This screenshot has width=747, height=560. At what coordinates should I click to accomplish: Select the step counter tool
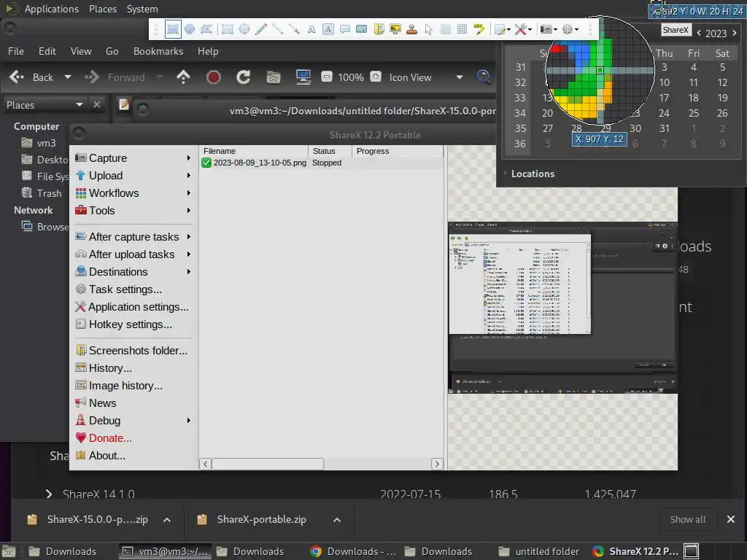tap(362, 29)
